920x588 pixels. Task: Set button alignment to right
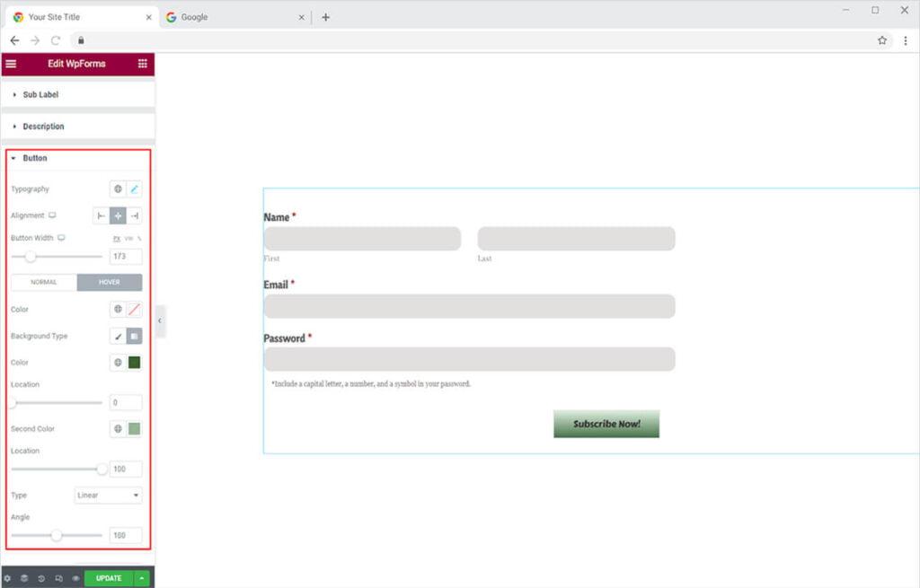point(134,216)
